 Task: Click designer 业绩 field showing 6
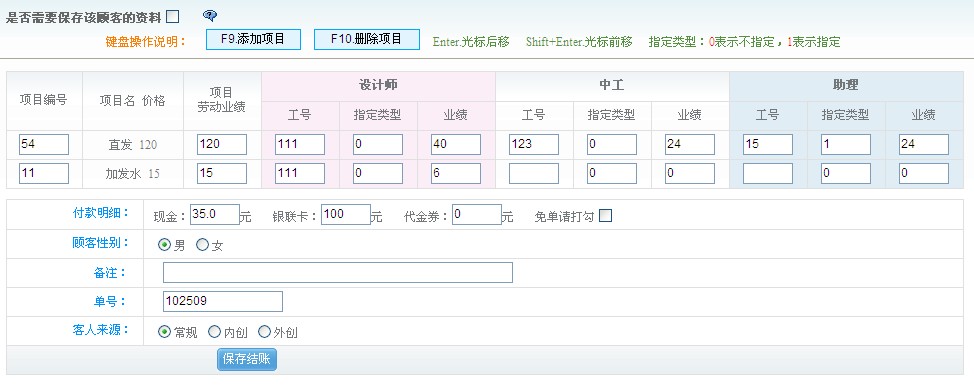[x=456, y=173]
